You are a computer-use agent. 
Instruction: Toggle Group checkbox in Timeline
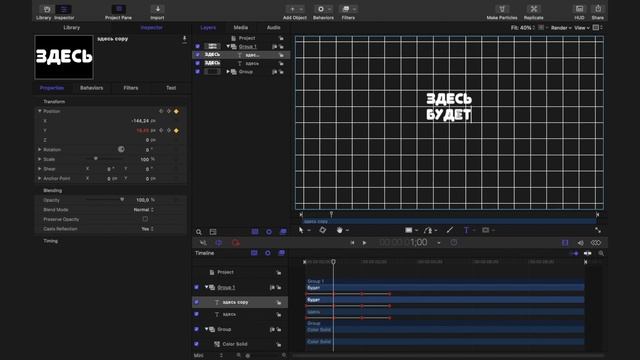(196, 329)
